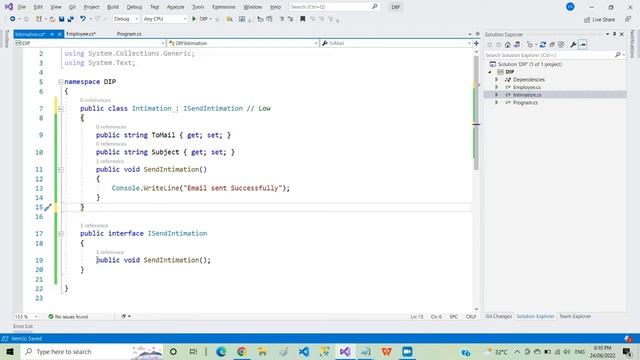
Task: Open Zoom from the taskbar
Action: tap(407, 352)
